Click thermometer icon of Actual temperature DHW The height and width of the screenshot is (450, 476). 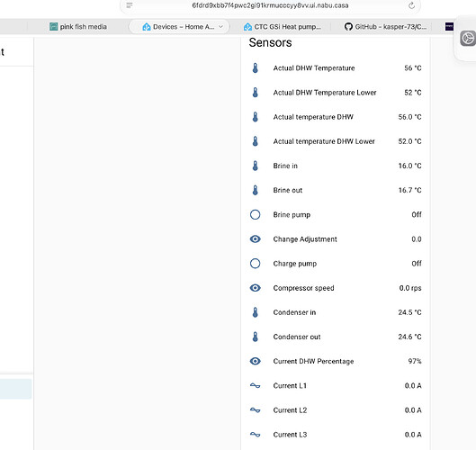[255, 117]
